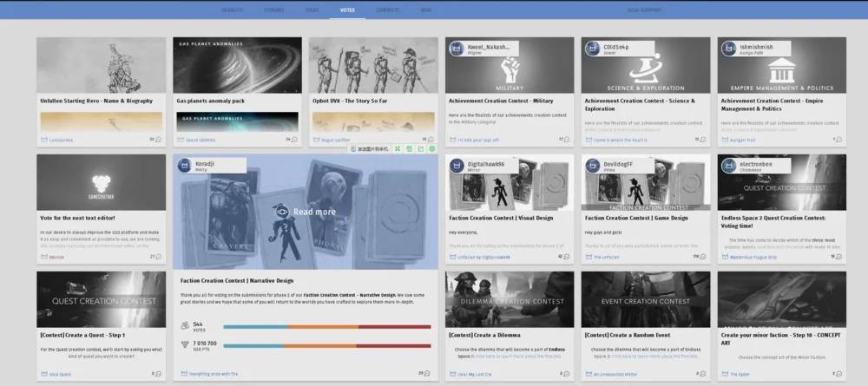Open Sega Support link in header
The image size is (868, 386).
click(644, 10)
